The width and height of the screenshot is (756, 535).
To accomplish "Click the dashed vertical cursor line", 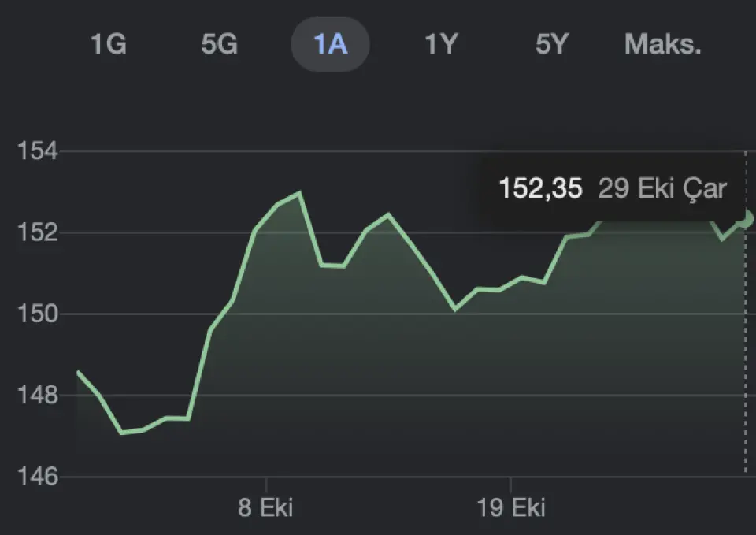I will tap(745, 355).
